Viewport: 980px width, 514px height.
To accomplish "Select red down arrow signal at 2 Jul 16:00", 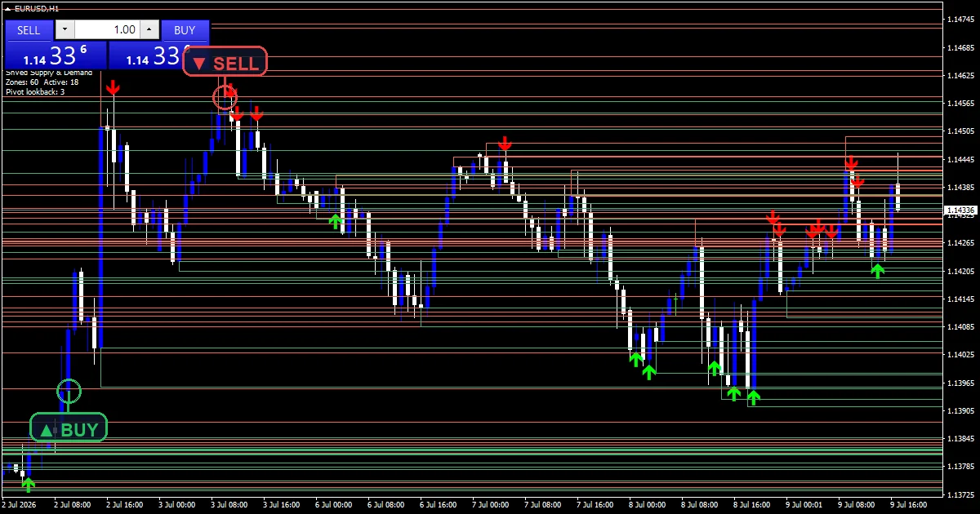I will pos(113,87).
